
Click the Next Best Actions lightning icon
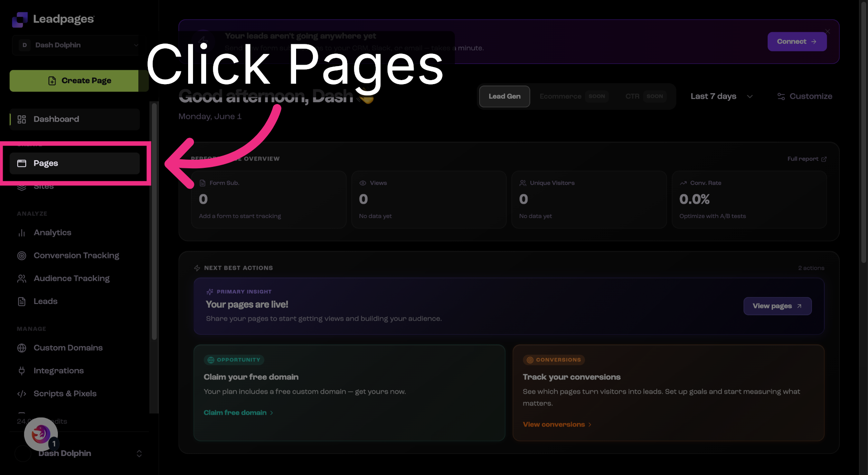[x=197, y=268]
